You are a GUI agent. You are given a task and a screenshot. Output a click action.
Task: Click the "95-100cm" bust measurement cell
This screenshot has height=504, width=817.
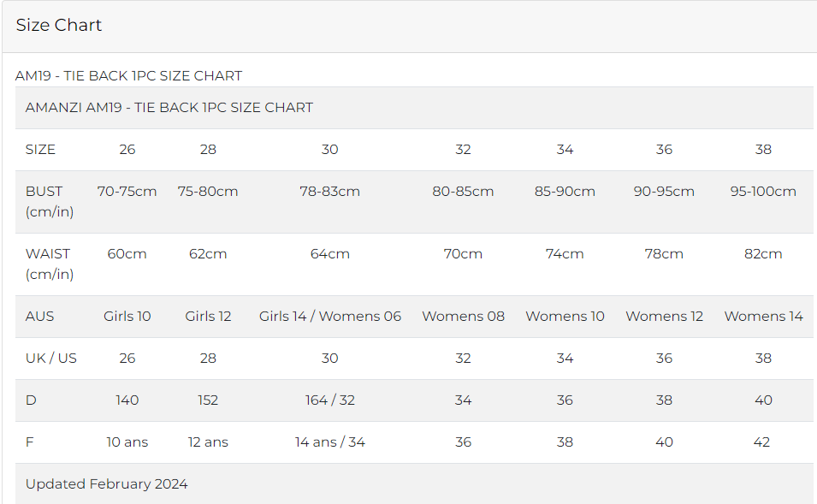763,192
